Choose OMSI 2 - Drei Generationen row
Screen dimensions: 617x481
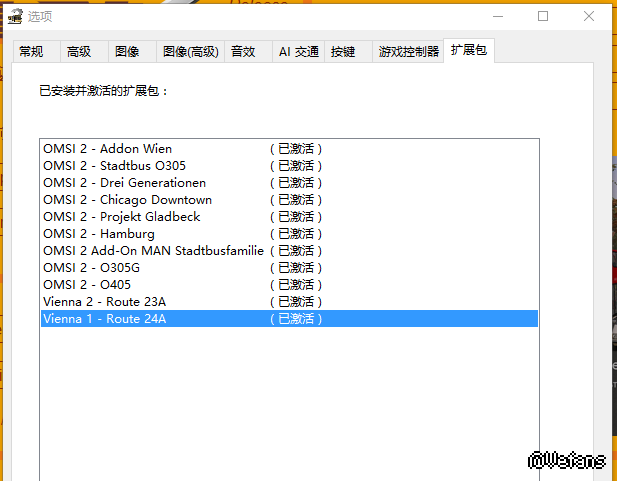(x=289, y=183)
